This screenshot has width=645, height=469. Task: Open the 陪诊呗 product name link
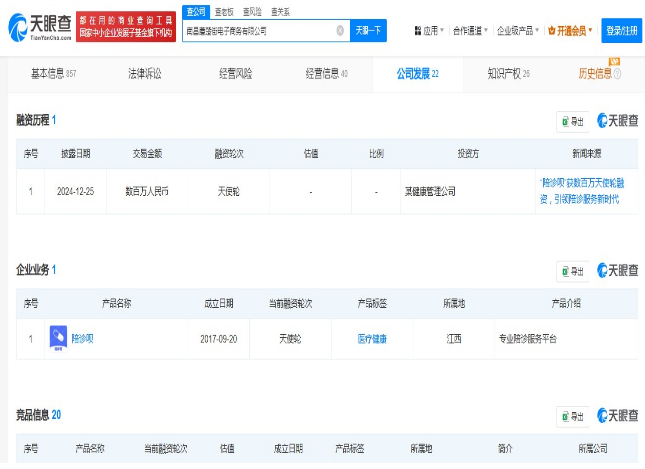click(82, 339)
